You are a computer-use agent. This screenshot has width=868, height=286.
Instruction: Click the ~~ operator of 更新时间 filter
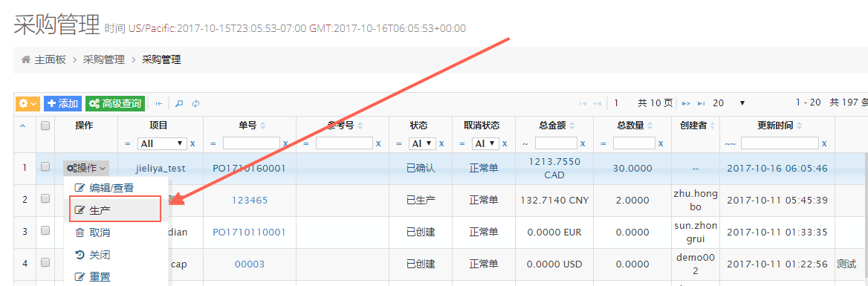click(x=731, y=144)
